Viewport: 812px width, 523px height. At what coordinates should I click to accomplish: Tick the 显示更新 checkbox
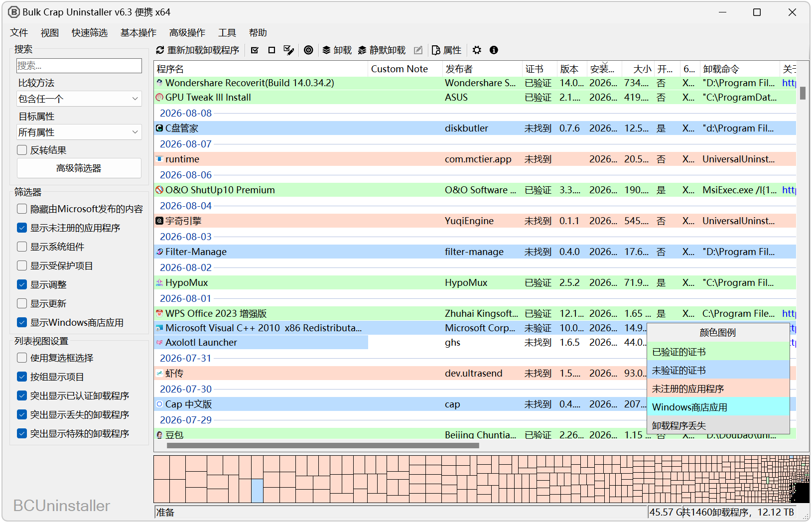[x=22, y=303]
